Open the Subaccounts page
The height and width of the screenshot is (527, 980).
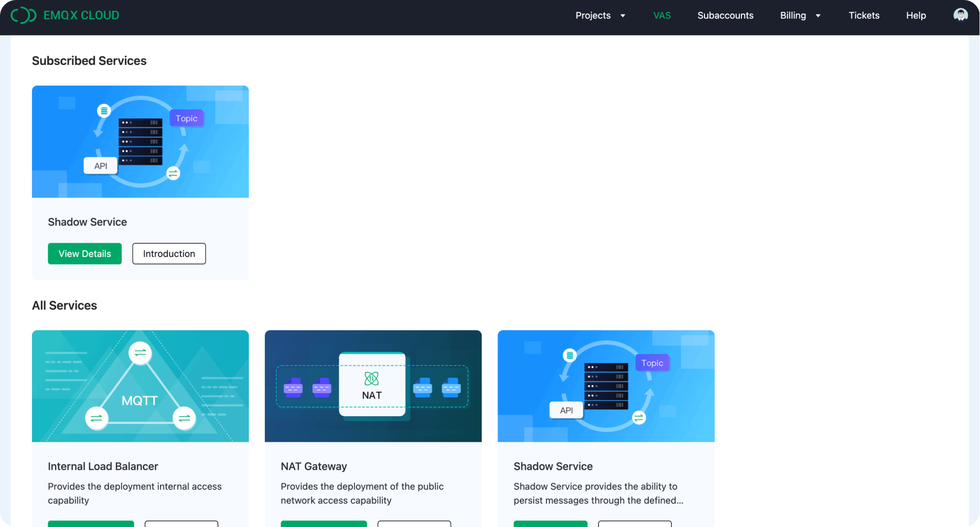[x=725, y=16]
